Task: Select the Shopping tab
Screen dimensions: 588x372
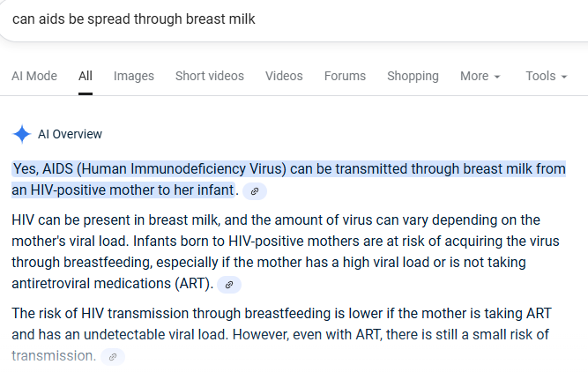Action: (x=413, y=76)
